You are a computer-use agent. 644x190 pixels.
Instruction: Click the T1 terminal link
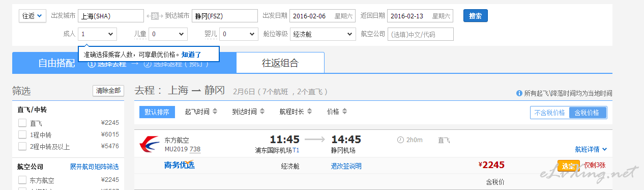point(296,150)
